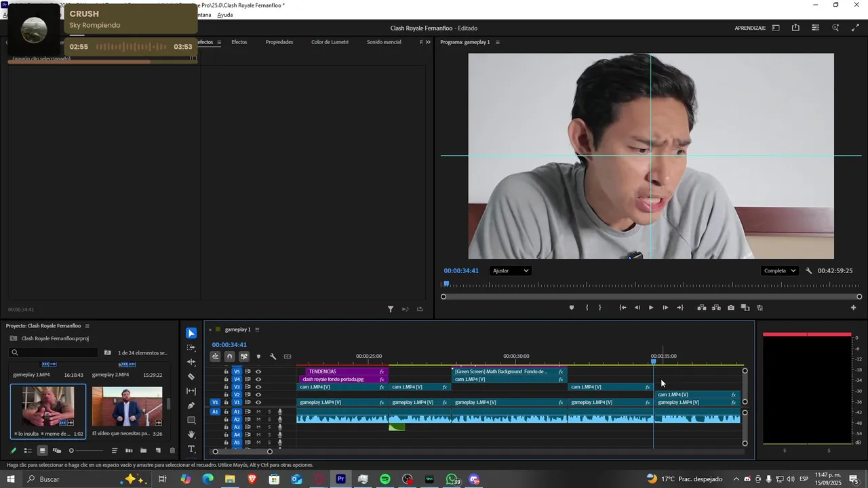Click Go to Out point button
Image resolution: width=868 pixels, height=488 pixels.
click(x=680, y=308)
